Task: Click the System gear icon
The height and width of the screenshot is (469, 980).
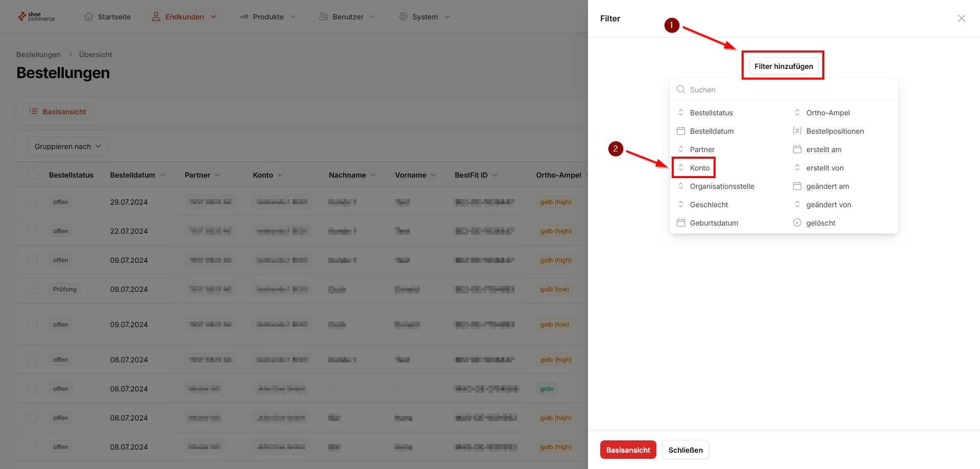Action: click(403, 16)
